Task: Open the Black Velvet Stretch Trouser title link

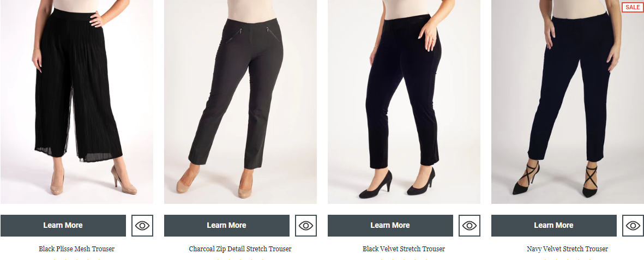Action: [x=404, y=249]
